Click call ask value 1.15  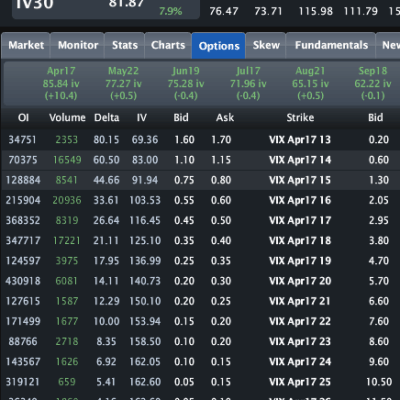[x=221, y=160]
